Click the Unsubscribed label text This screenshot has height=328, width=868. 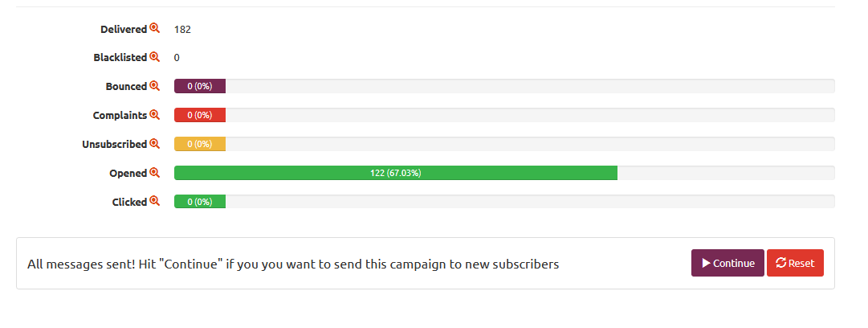point(115,145)
